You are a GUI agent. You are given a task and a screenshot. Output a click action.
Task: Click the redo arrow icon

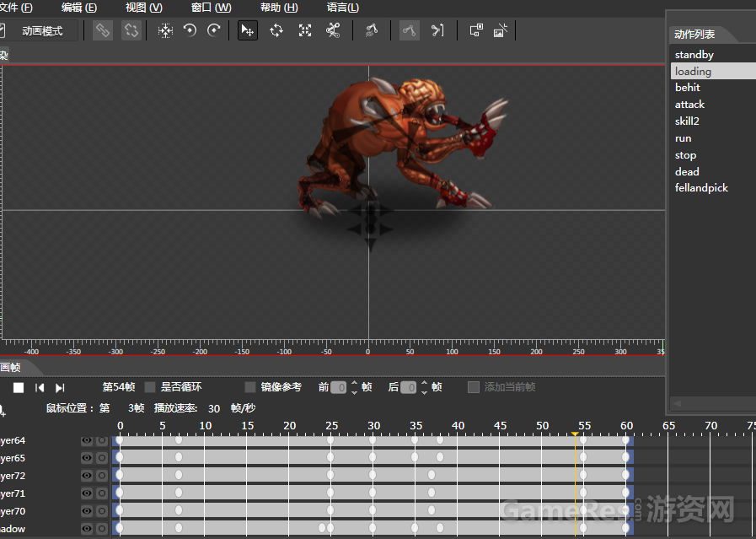click(x=214, y=31)
